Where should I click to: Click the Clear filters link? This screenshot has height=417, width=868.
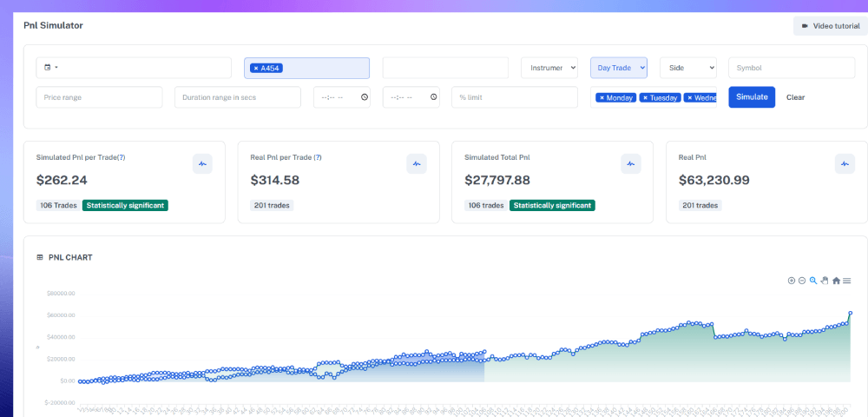tap(795, 97)
